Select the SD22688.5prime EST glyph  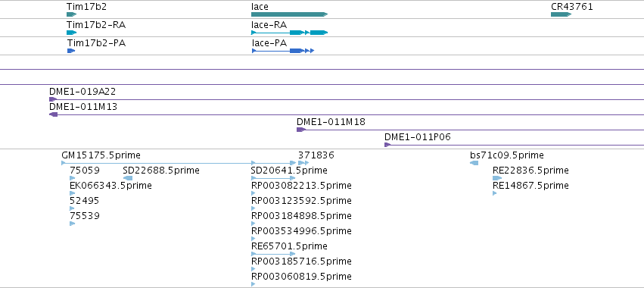(x=128, y=178)
